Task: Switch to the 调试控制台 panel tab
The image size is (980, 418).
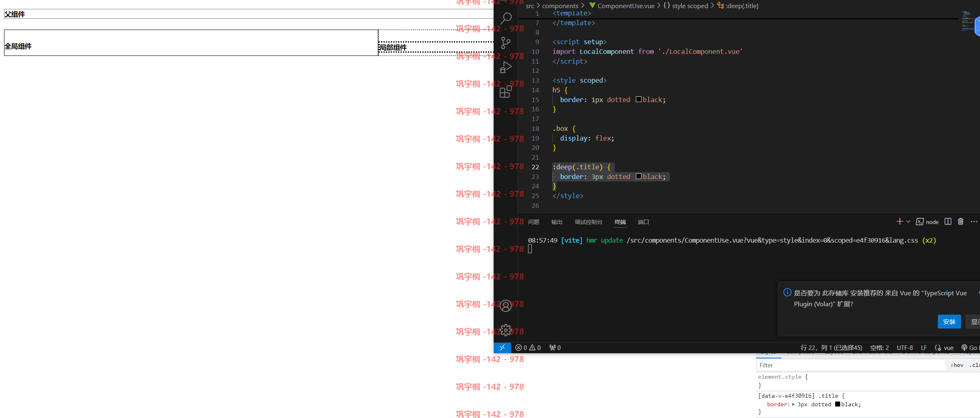Action: coord(588,222)
